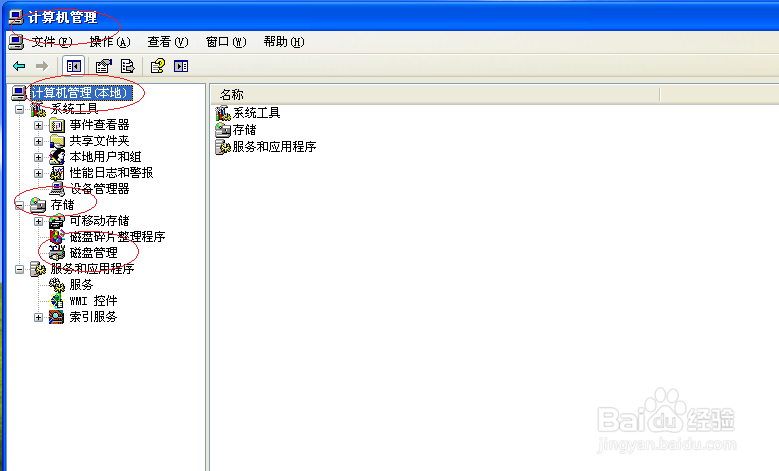The height and width of the screenshot is (471, 779).
Task: Click the 磁盘管理 drive icon
Action: [57, 253]
